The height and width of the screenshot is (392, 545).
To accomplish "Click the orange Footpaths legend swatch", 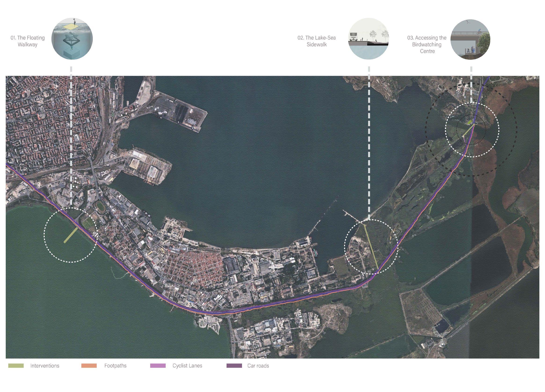I will point(89,366).
